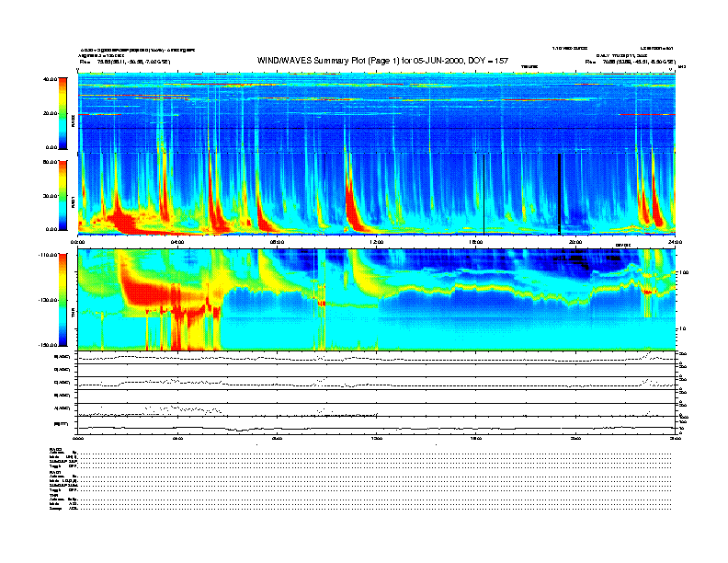
Task: Click the 10 label on TNR right axis
Action: coord(682,328)
